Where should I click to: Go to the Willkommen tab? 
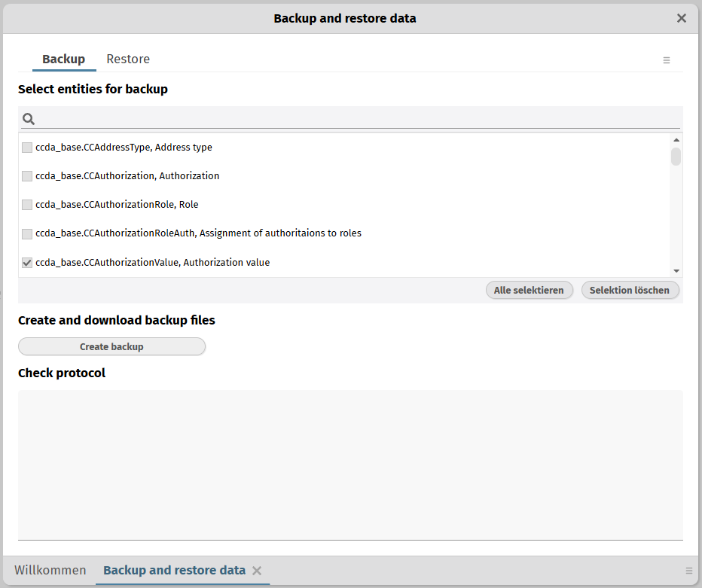[x=50, y=571]
